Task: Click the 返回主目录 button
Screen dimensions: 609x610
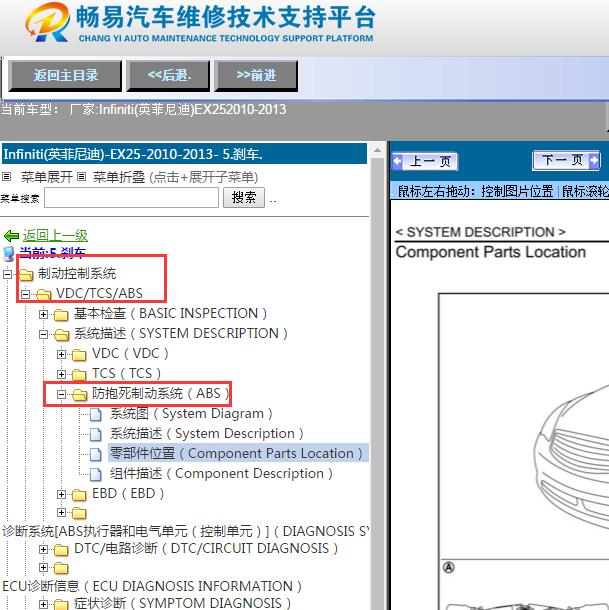Action: [x=65, y=75]
